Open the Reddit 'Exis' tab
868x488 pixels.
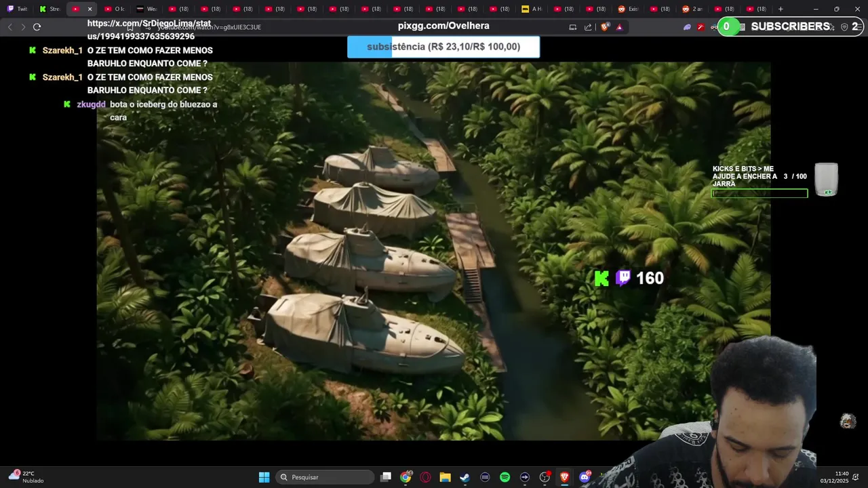pyautogui.click(x=628, y=9)
